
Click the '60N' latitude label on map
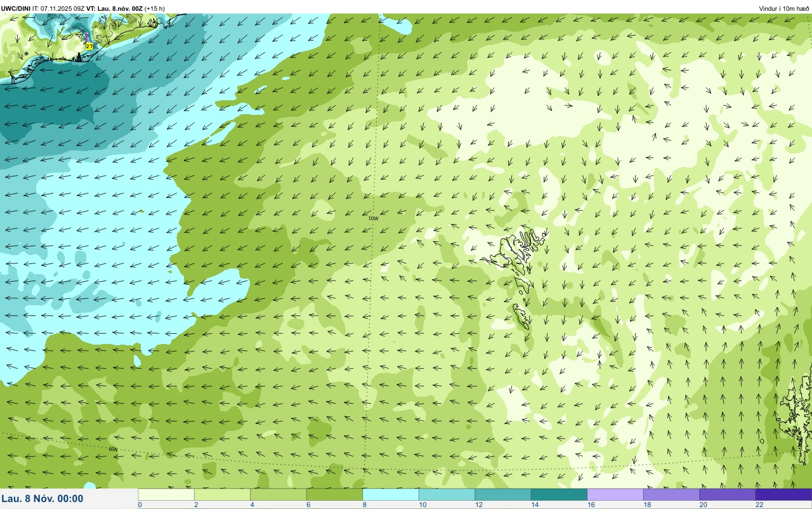[113, 449]
